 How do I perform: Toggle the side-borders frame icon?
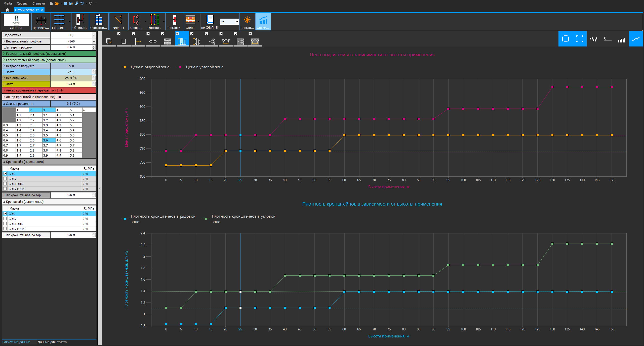(x=566, y=39)
